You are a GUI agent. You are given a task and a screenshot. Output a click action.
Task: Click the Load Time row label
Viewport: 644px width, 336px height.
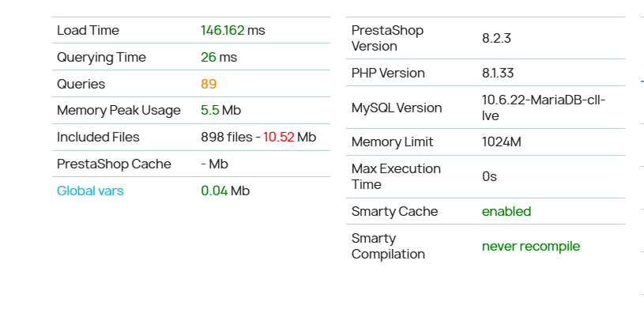pos(88,30)
